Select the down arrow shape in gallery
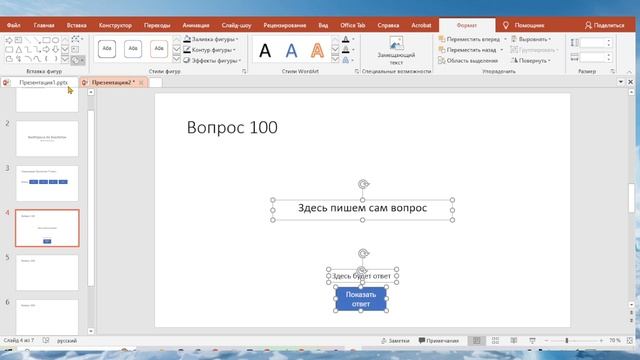 [56, 49]
